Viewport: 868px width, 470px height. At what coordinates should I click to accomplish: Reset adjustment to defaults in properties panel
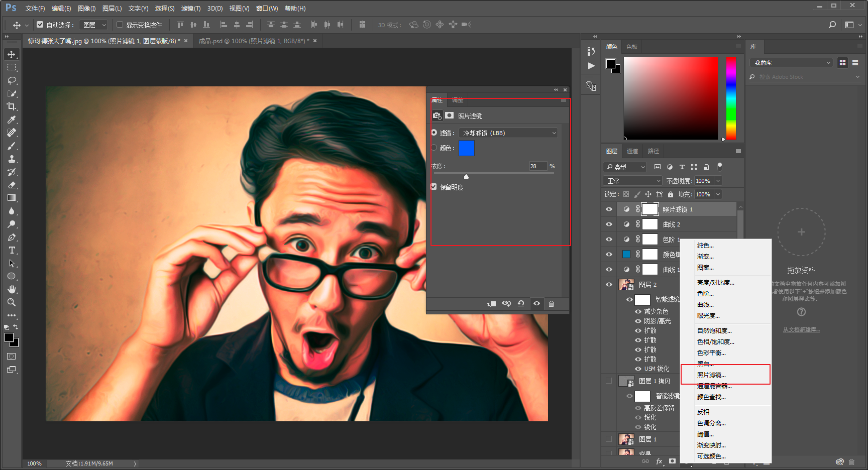pos(521,303)
